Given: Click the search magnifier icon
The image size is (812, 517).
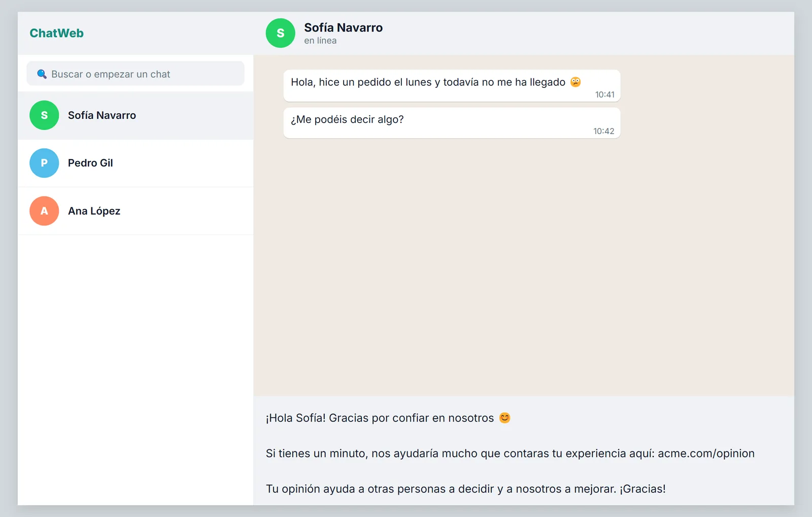Looking at the screenshot, I should (42, 74).
